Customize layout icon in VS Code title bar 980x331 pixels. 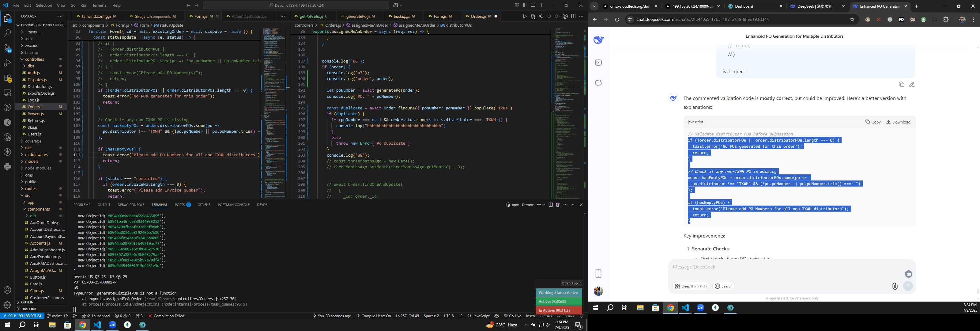(517, 5)
